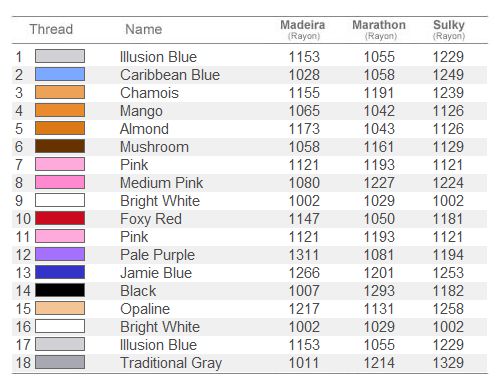Click the Foxy Red color swatch
This screenshot has width=500, height=384.
click(60, 218)
